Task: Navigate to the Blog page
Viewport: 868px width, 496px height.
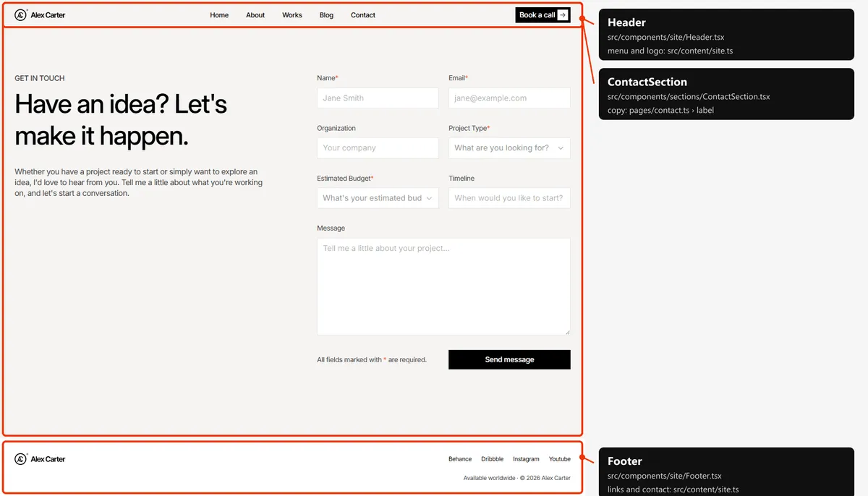Action: pyautogui.click(x=326, y=15)
